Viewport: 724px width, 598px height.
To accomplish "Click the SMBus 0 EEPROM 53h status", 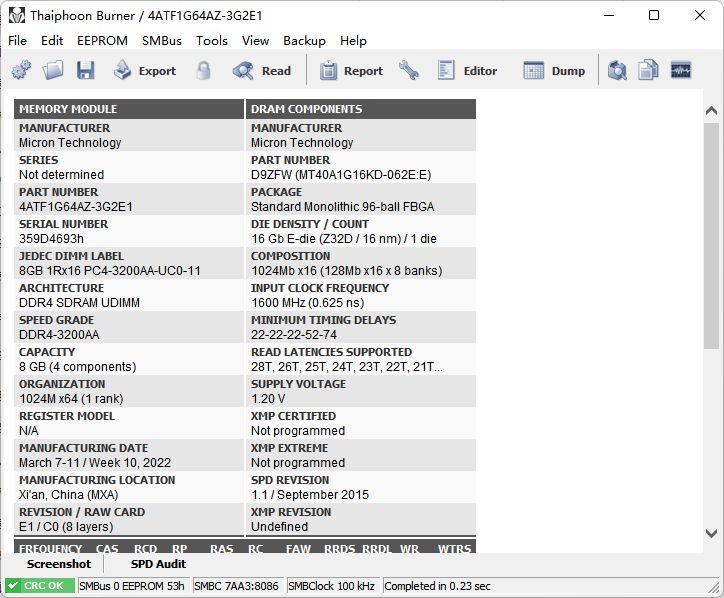I will click(x=133, y=586).
